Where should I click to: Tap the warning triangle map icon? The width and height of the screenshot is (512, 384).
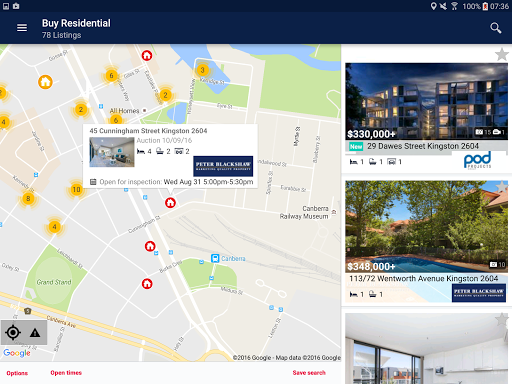[x=35, y=333]
